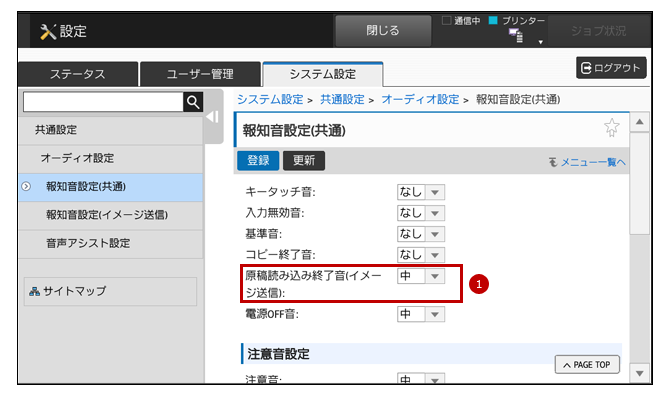Click the sidebar search input field
Image resolution: width=670 pixels, height=396 pixels.
pyautogui.click(x=103, y=102)
